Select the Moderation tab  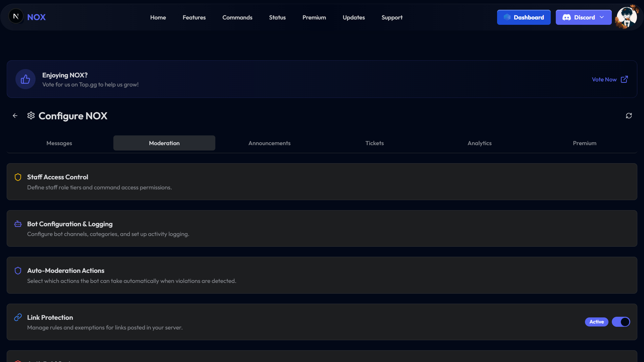164,143
